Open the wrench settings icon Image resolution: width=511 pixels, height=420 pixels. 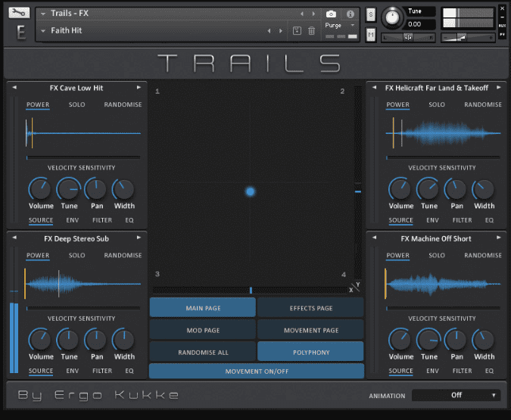click(x=19, y=13)
